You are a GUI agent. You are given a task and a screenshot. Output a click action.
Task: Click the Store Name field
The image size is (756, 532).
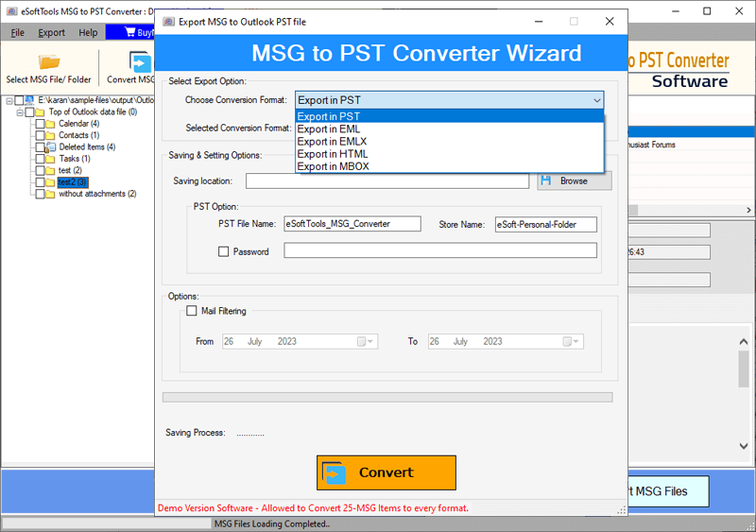546,224
